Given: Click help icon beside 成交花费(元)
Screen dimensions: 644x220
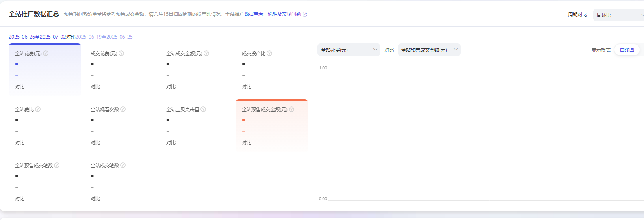Looking at the screenshot, I should 121,53.
